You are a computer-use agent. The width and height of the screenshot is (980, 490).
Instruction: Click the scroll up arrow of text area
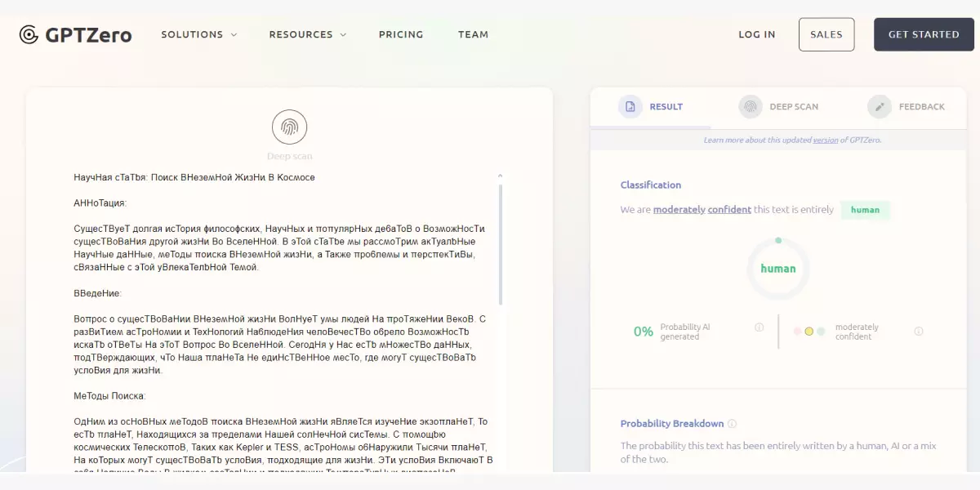click(x=501, y=176)
